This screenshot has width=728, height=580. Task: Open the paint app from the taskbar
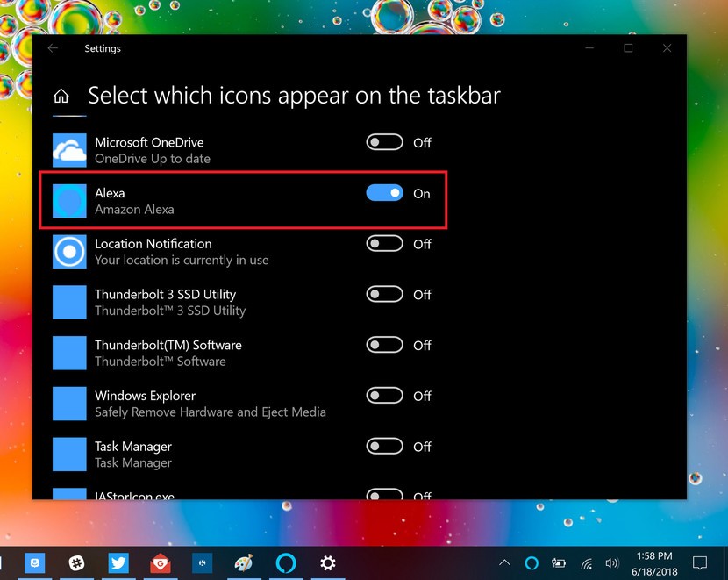click(244, 562)
